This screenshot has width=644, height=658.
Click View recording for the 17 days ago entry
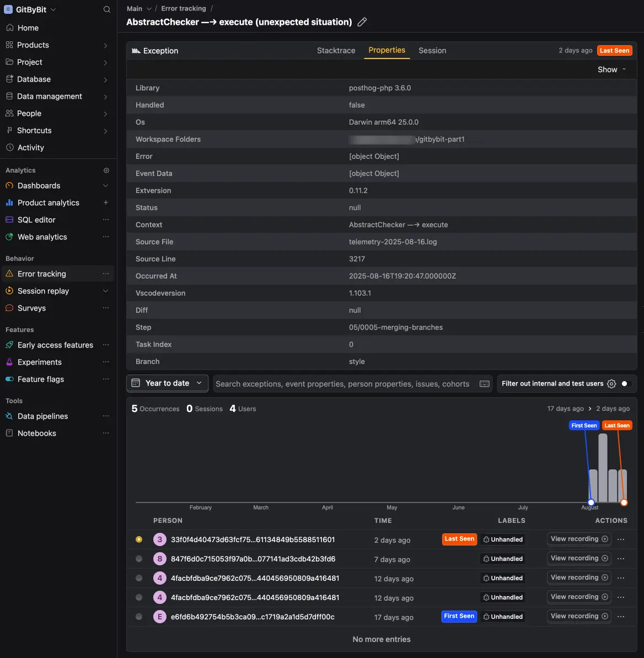pyautogui.click(x=578, y=616)
